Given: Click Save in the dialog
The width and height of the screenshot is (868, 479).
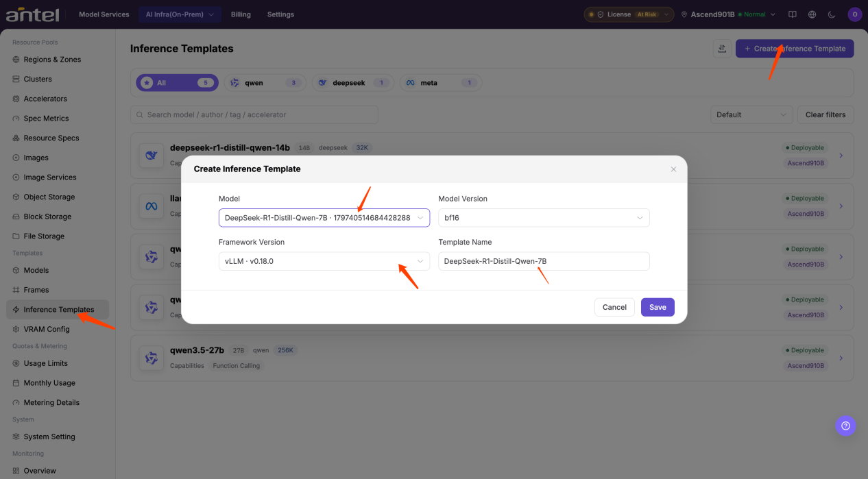Looking at the screenshot, I should click(658, 307).
